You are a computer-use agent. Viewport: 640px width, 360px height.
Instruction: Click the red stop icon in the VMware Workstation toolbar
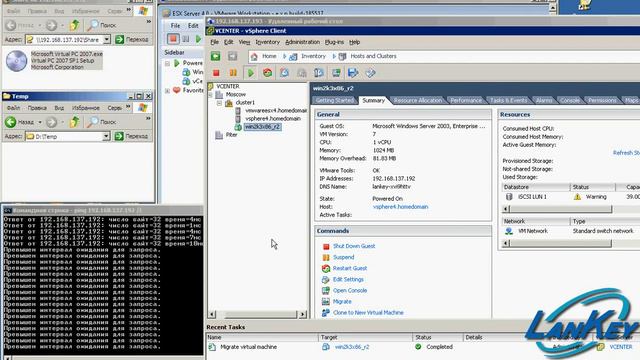click(x=173, y=39)
